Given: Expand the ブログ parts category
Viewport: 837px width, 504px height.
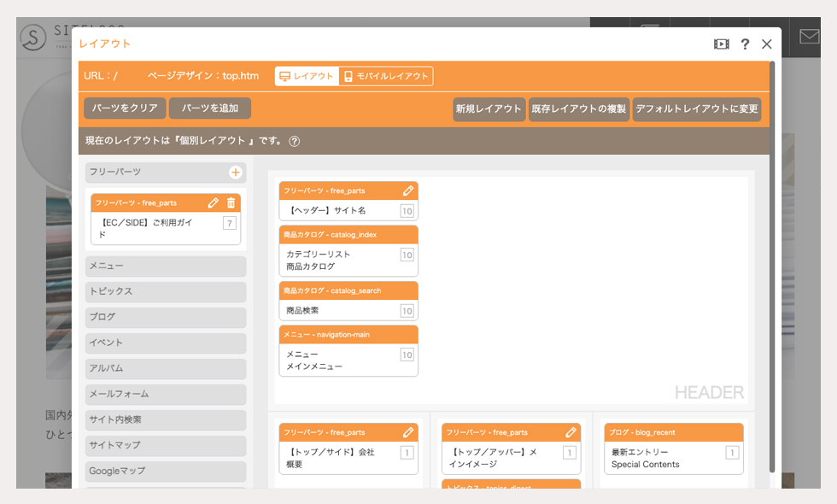Looking at the screenshot, I should click(x=165, y=317).
